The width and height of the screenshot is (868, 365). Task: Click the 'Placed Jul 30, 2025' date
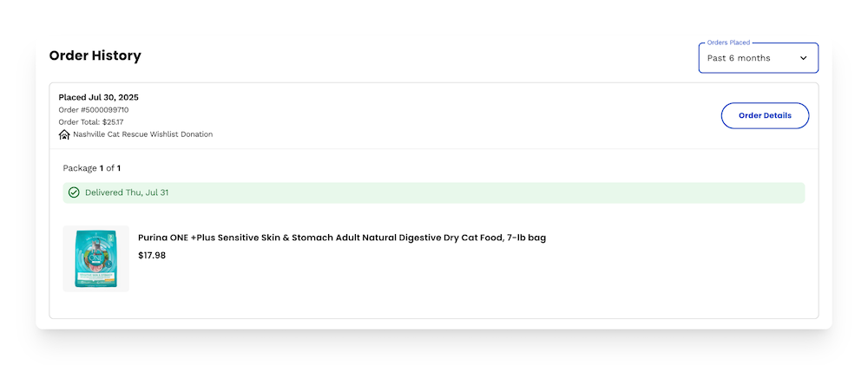[x=98, y=97]
